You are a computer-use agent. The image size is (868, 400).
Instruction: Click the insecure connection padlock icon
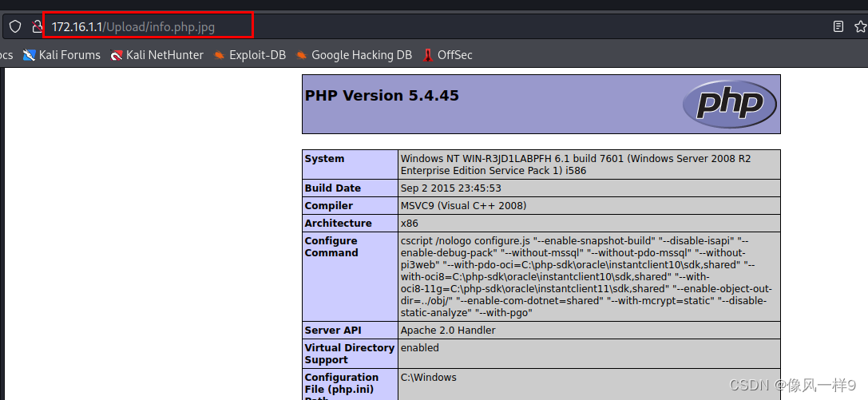pos(37,26)
